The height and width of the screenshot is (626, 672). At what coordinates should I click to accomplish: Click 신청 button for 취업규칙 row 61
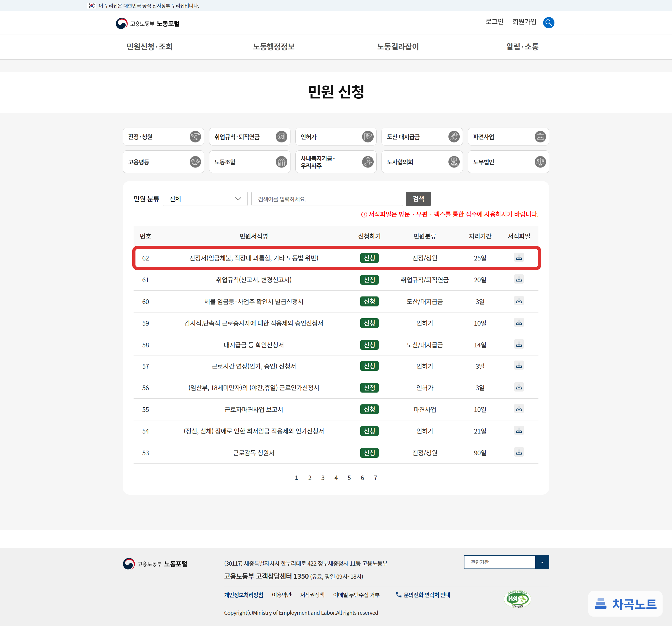pos(369,280)
